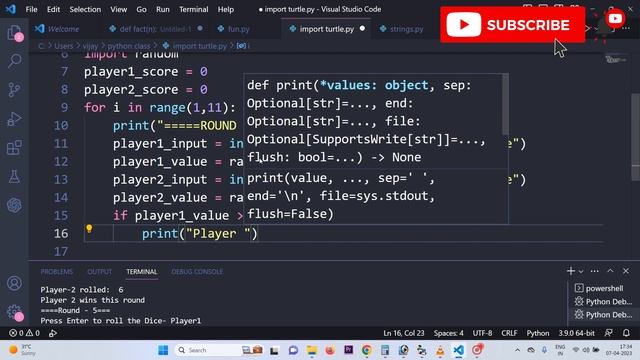The width and height of the screenshot is (640, 360).
Task: Open the Selection menu
Action: (85, 9)
